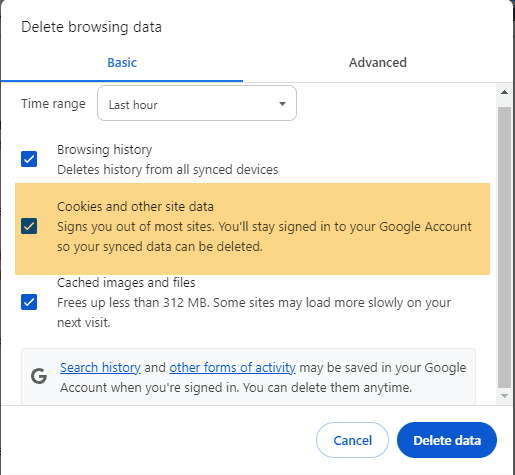The image size is (515, 475).
Task: Switch to the Basic tab
Action: (122, 63)
